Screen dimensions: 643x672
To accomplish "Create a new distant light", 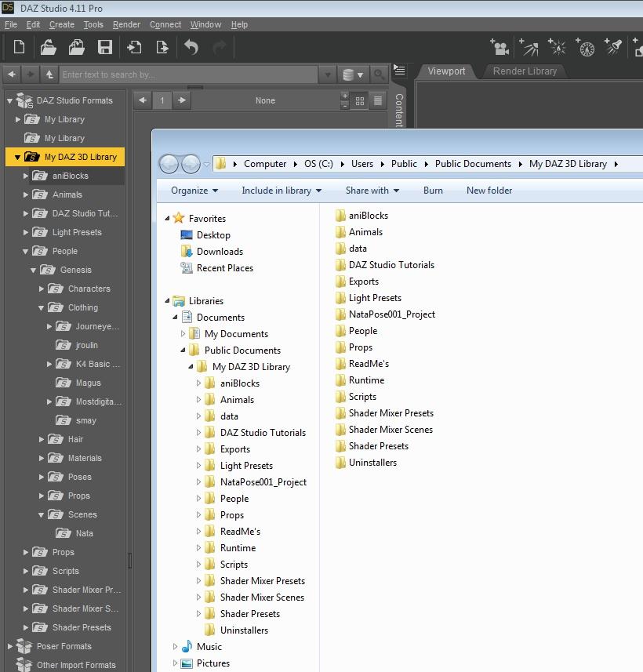I will pyautogui.click(x=529, y=47).
